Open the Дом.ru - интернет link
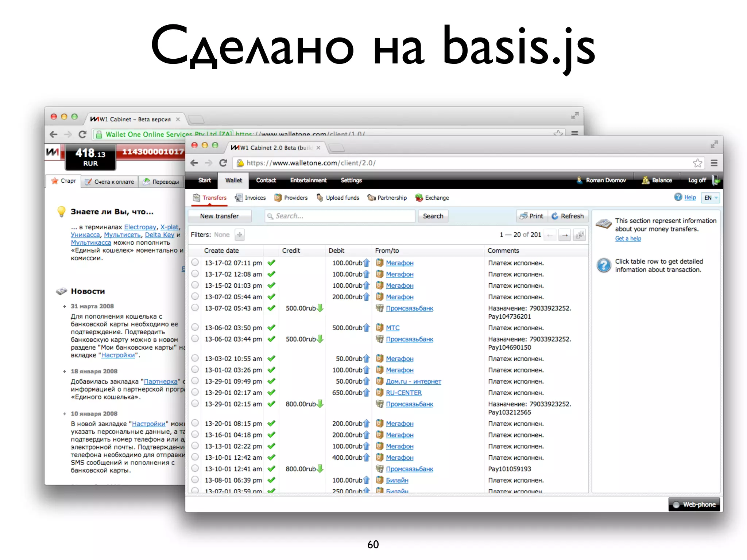 click(x=414, y=381)
